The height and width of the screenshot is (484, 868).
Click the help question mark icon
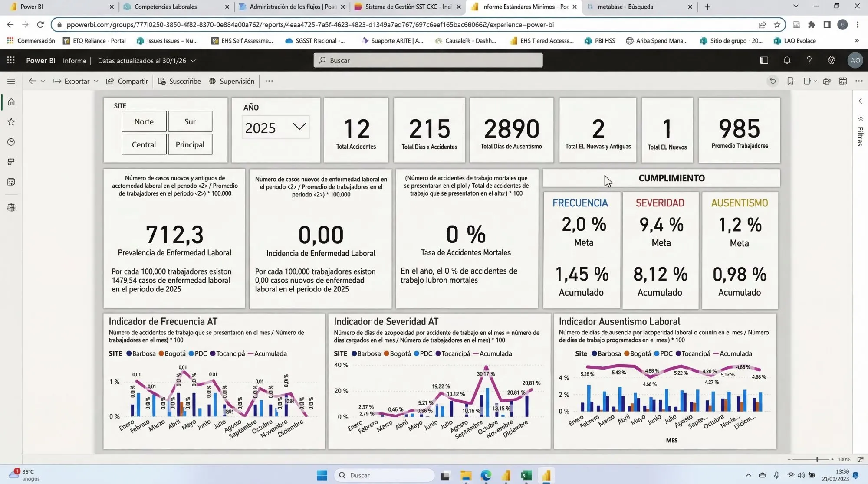coord(809,60)
